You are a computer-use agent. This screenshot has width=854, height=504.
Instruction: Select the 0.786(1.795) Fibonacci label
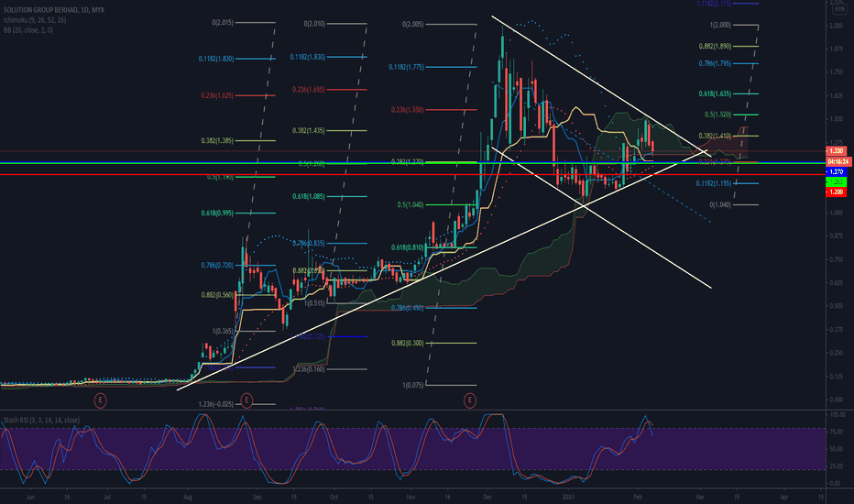coord(715,64)
